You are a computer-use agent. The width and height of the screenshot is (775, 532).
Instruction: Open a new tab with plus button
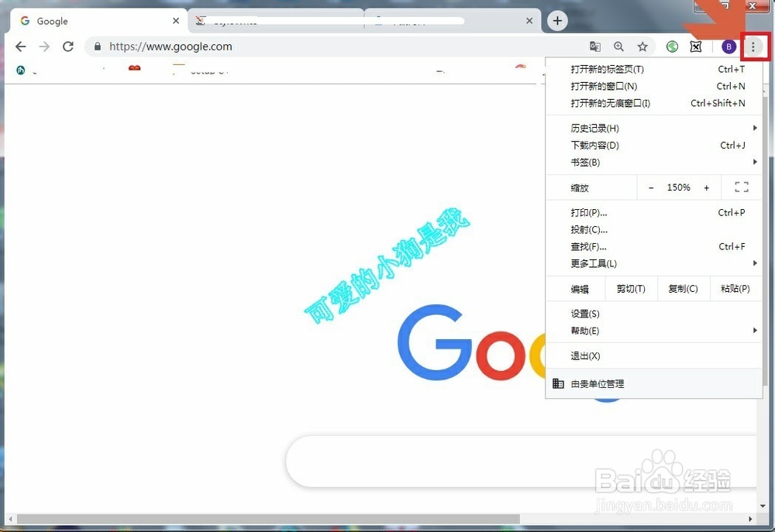557,21
